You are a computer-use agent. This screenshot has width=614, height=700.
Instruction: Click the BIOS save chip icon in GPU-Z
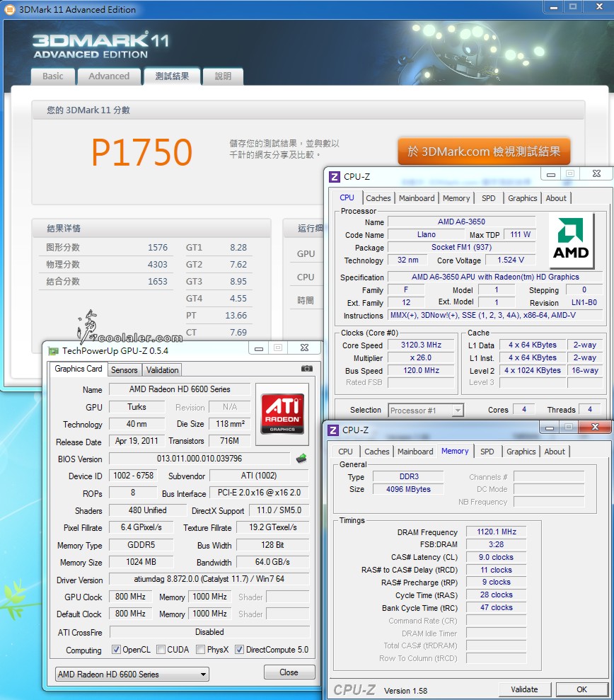click(301, 458)
